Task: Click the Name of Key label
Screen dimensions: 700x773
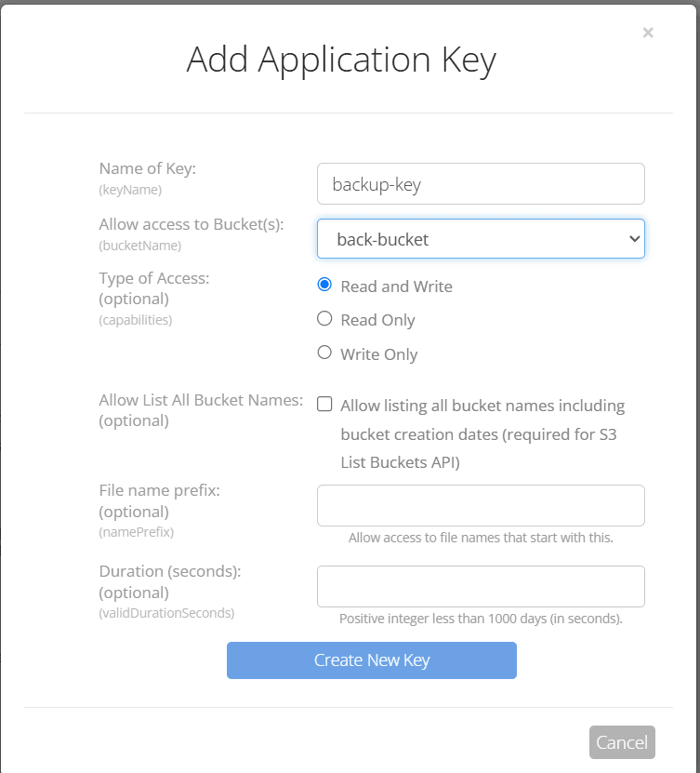Action: pyautogui.click(x=147, y=168)
